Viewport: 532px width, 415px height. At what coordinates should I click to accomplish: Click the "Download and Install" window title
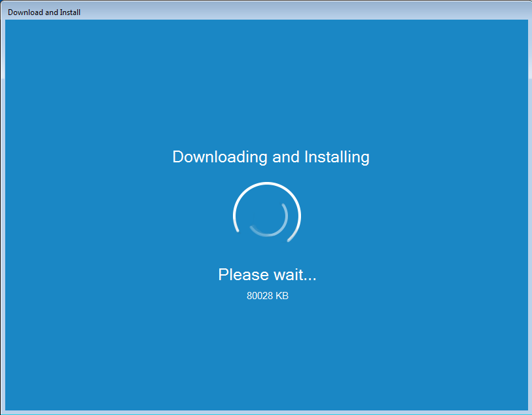[44, 12]
